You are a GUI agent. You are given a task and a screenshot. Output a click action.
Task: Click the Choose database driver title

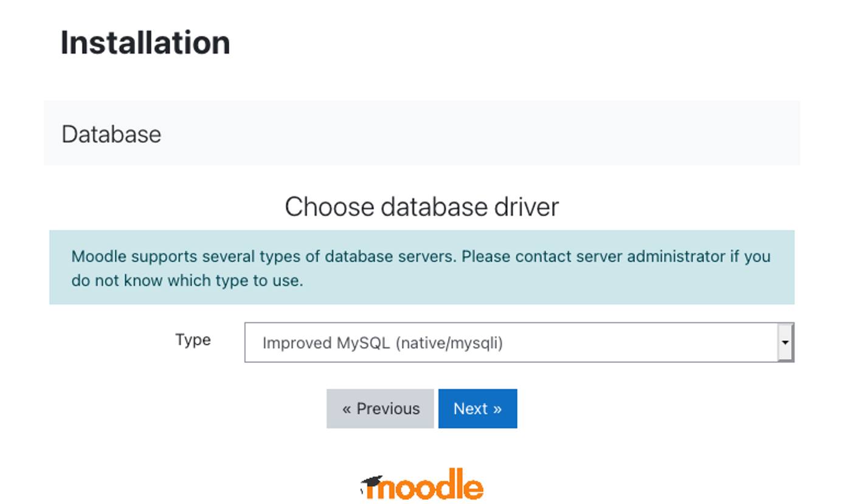coord(422,205)
